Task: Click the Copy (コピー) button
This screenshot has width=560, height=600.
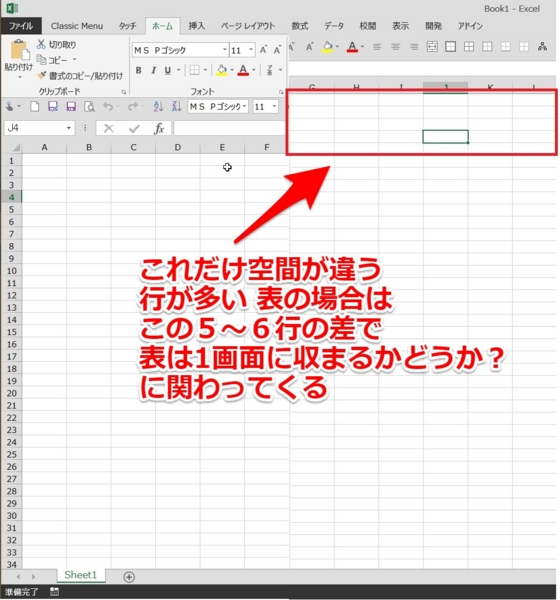Action: coord(52,60)
